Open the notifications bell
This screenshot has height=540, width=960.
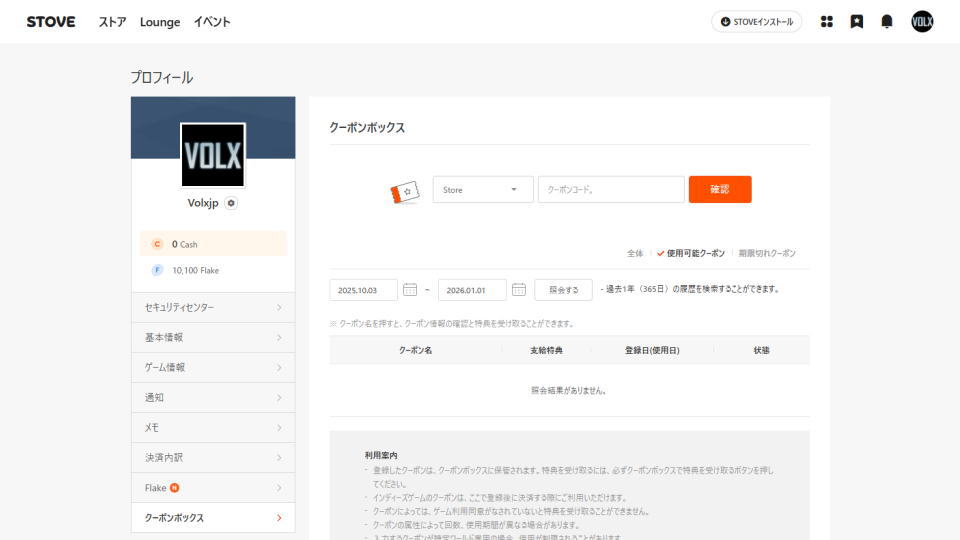(887, 22)
